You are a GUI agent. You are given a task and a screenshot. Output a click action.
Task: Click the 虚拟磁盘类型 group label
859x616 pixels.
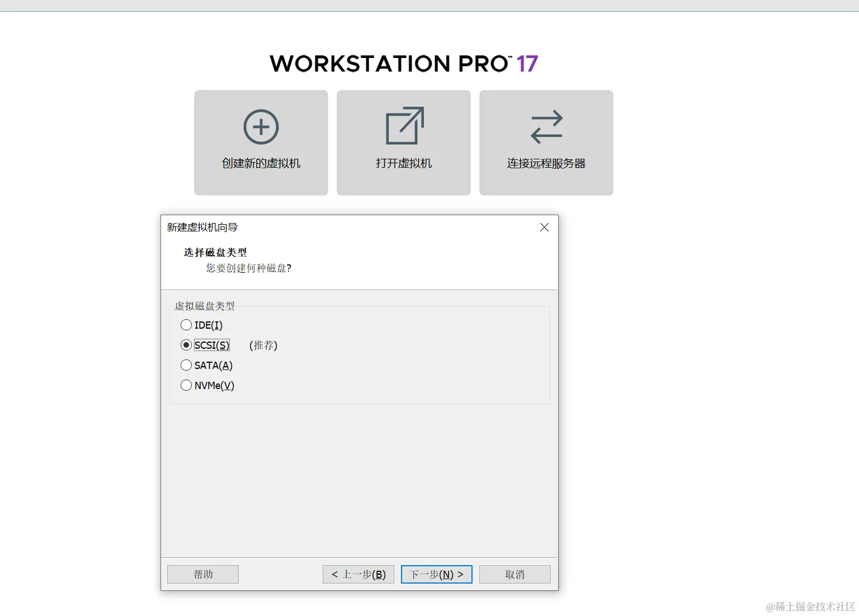pos(205,306)
